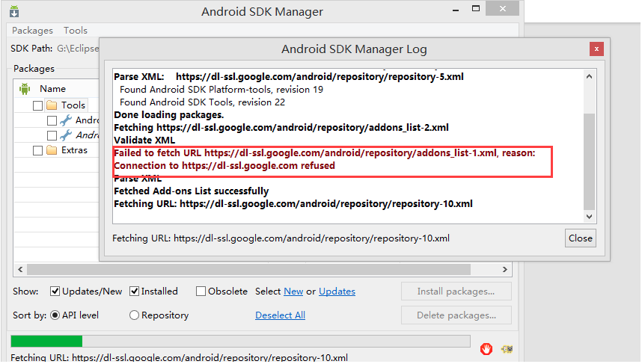Viewport: 642px width, 364px height.
Task: Tick the italic Android package checkbox
Action: point(52,135)
